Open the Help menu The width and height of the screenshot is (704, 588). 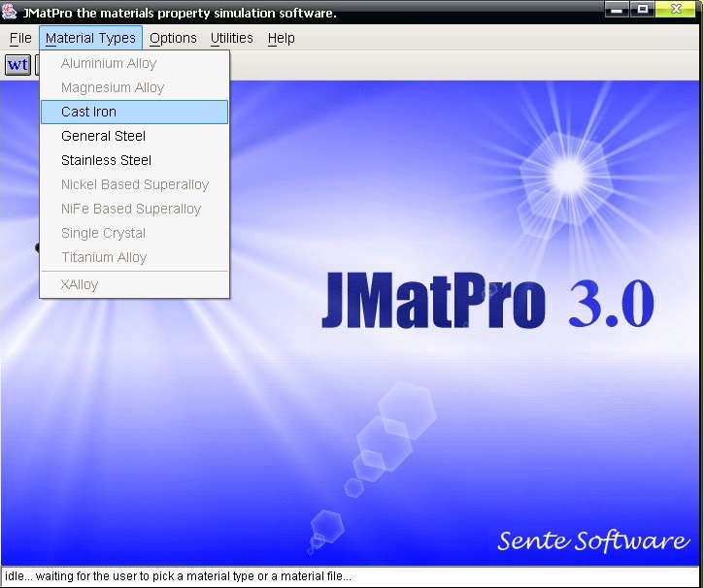[282, 38]
